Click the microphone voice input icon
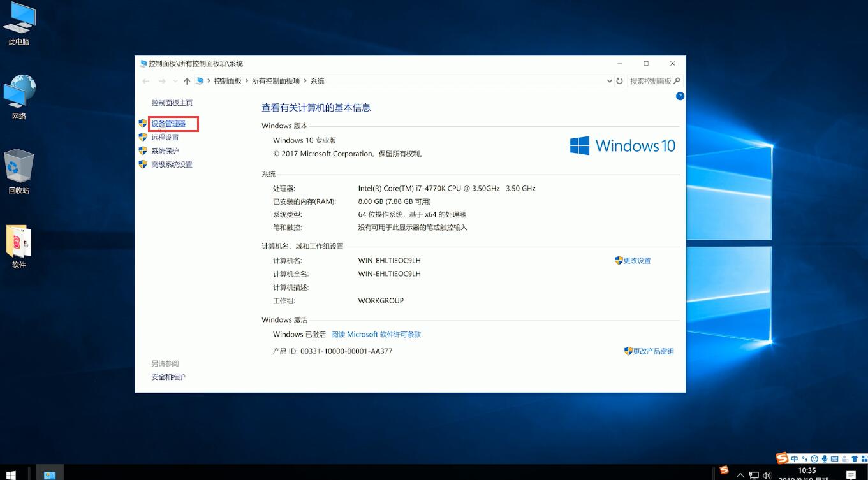The height and width of the screenshot is (480, 868). pyautogui.click(x=825, y=459)
